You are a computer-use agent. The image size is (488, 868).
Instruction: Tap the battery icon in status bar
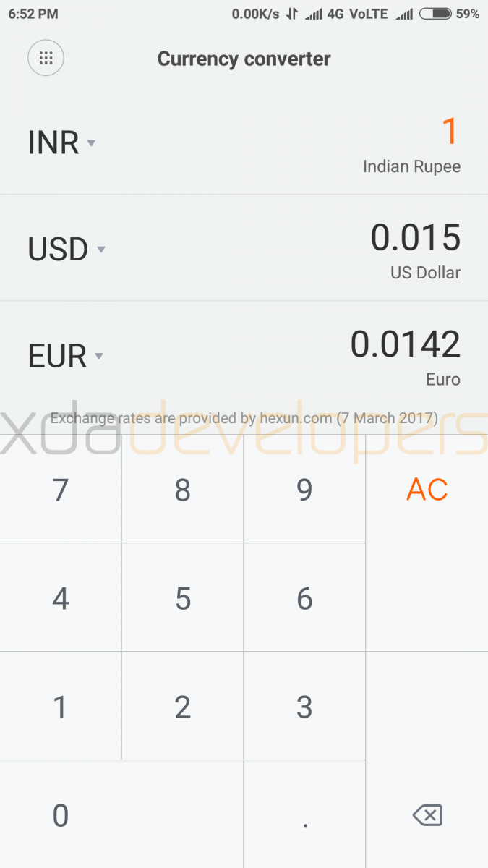click(435, 14)
